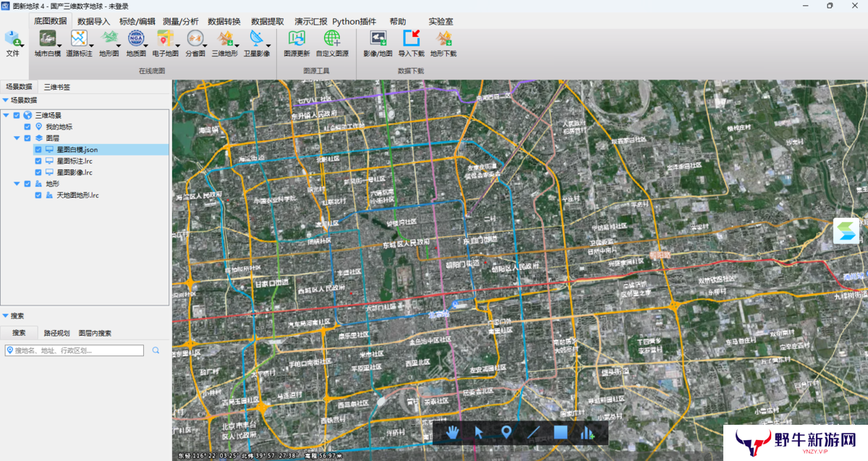Click the 卫星影像 satellite imagery icon
Screen dimensions: 868x461
point(256,38)
